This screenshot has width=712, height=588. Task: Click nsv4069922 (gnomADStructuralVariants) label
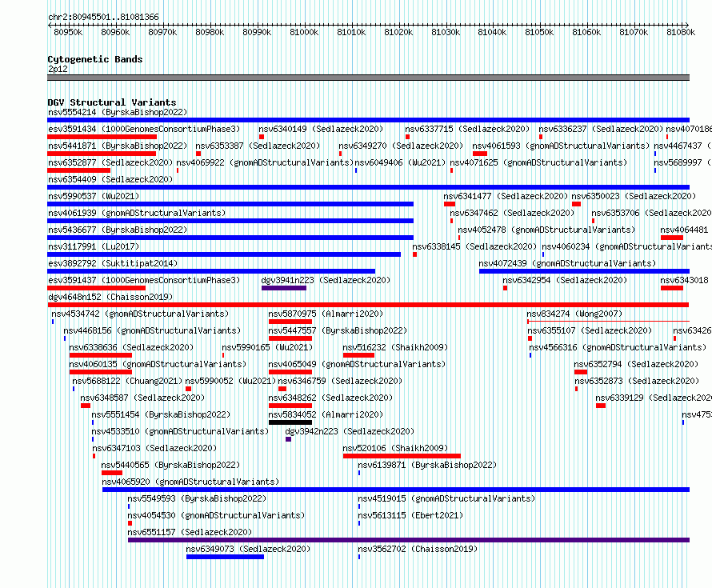[x=265, y=162]
